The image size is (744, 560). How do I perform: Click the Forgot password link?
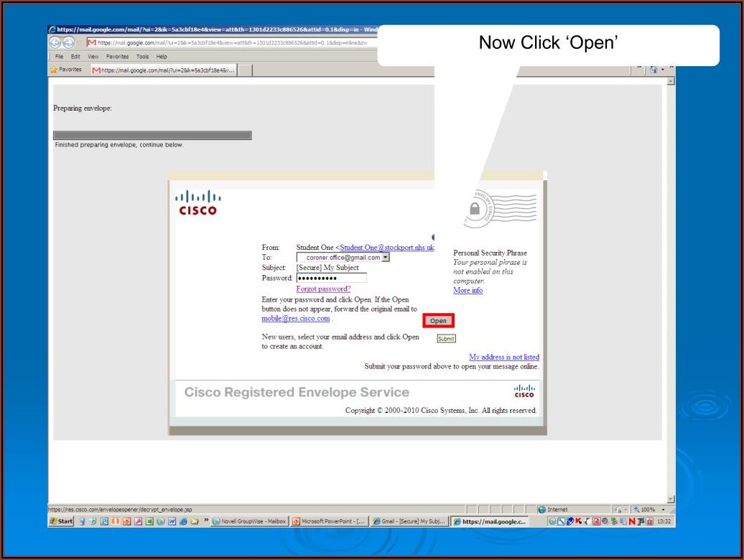coord(323,289)
